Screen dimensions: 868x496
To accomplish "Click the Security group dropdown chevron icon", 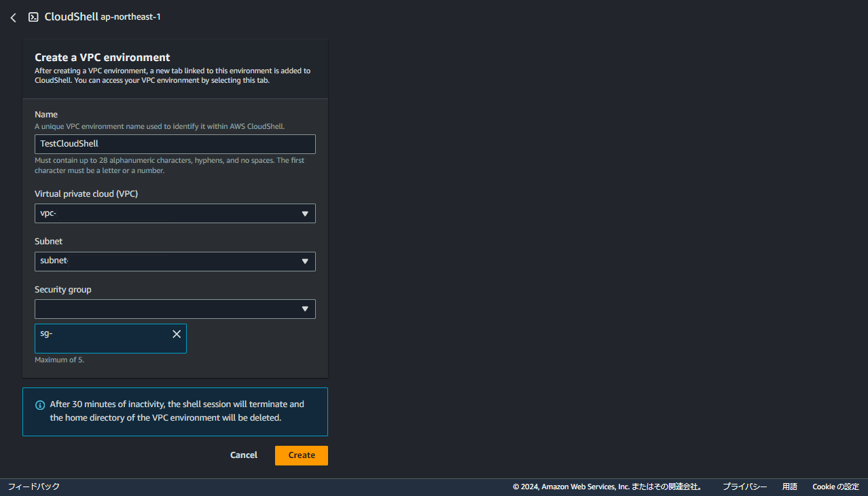I will 305,309.
